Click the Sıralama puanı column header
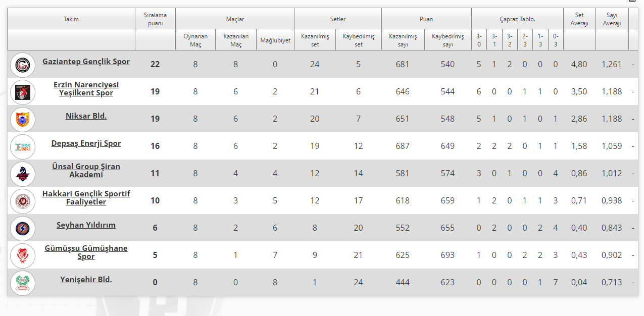This screenshot has height=316, width=644. point(155,19)
